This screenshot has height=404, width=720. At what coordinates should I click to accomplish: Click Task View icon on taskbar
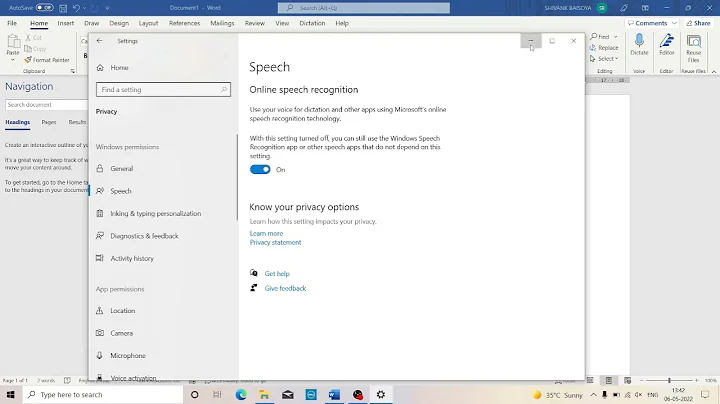217,394
